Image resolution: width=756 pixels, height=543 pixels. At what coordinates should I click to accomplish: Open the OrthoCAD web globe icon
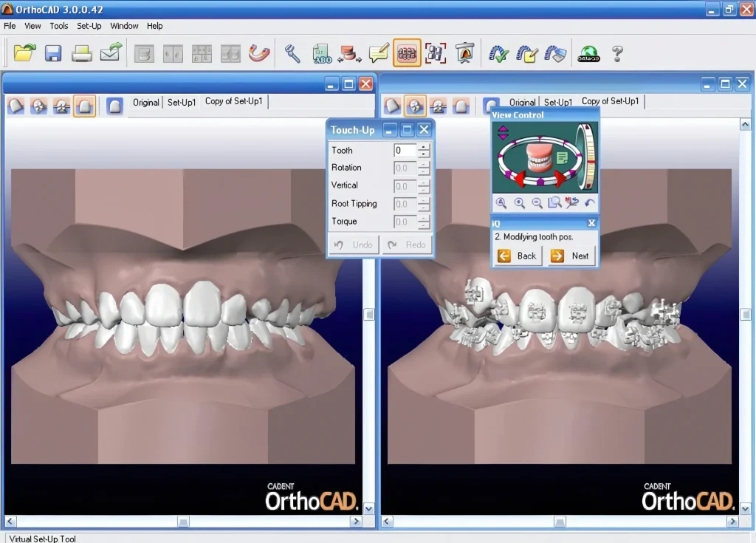click(588, 53)
